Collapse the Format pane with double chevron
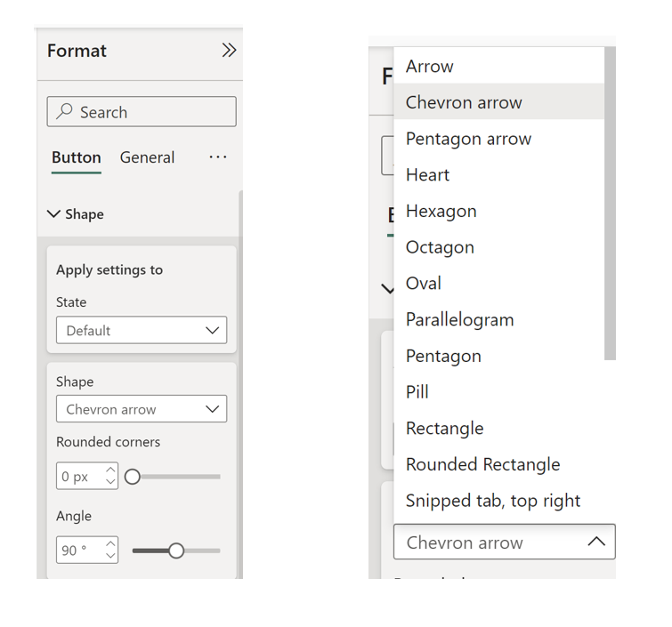This screenshot has height=627, width=672. click(229, 51)
